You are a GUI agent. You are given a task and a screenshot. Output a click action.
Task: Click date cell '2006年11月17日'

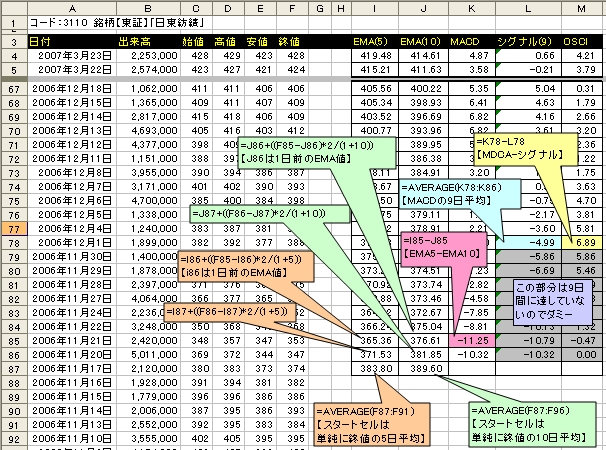pyautogui.click(x=72, y=369)
